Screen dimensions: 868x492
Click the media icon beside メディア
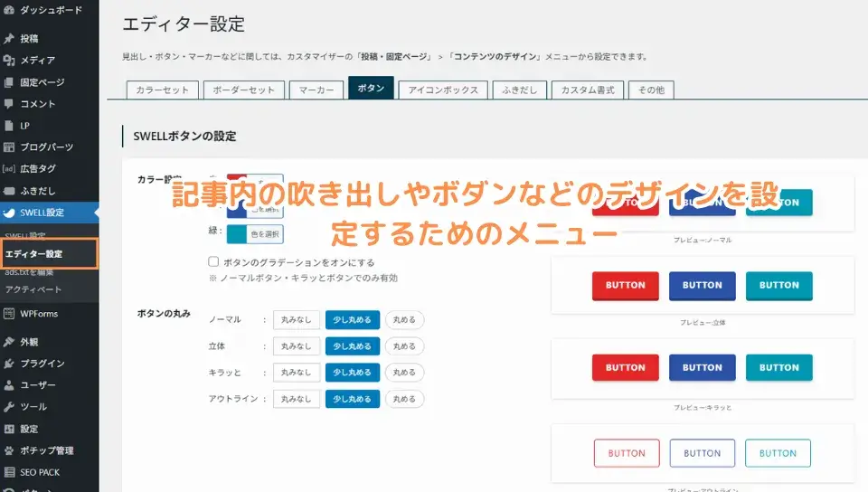coord(9,60)
